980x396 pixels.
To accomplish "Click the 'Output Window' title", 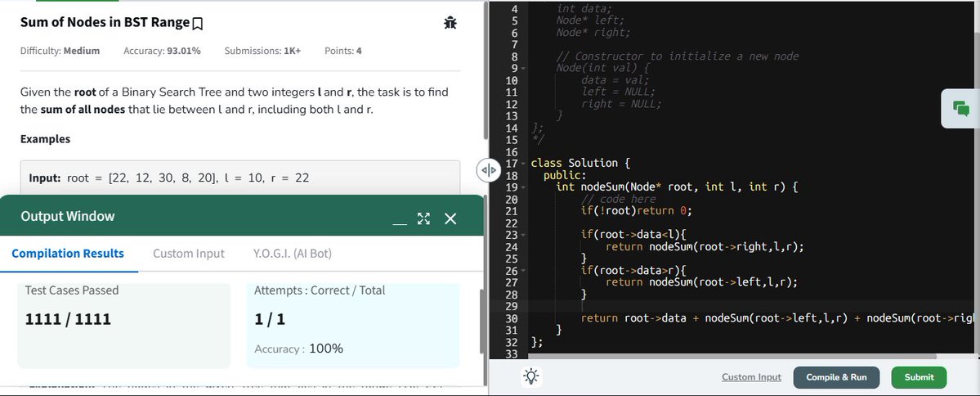I will point(68,217).
